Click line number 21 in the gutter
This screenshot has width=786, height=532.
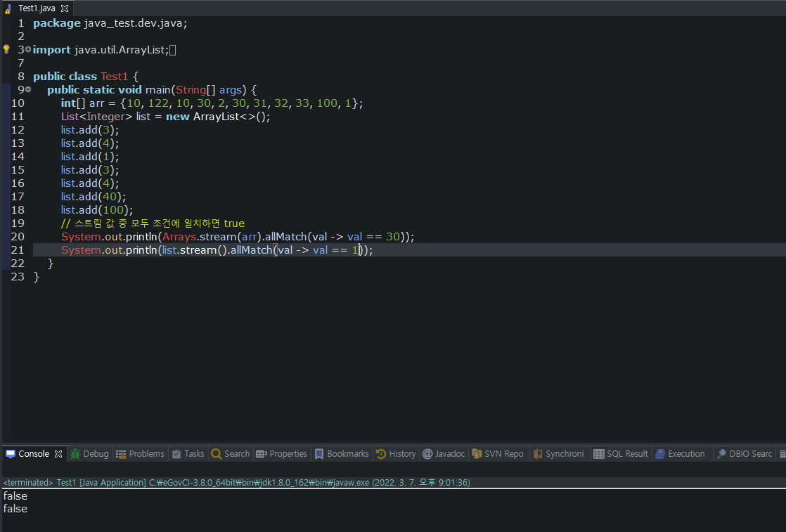[18, 249]
